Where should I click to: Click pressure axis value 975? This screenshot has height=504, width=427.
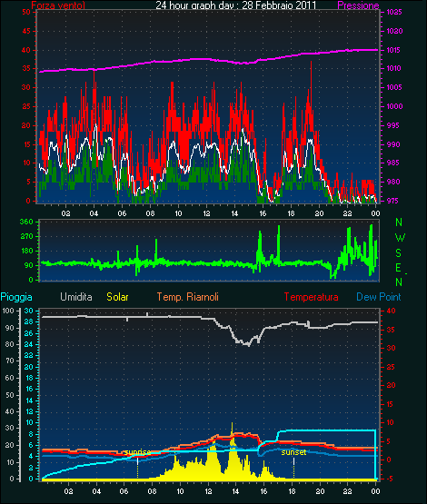click(392, 201)
